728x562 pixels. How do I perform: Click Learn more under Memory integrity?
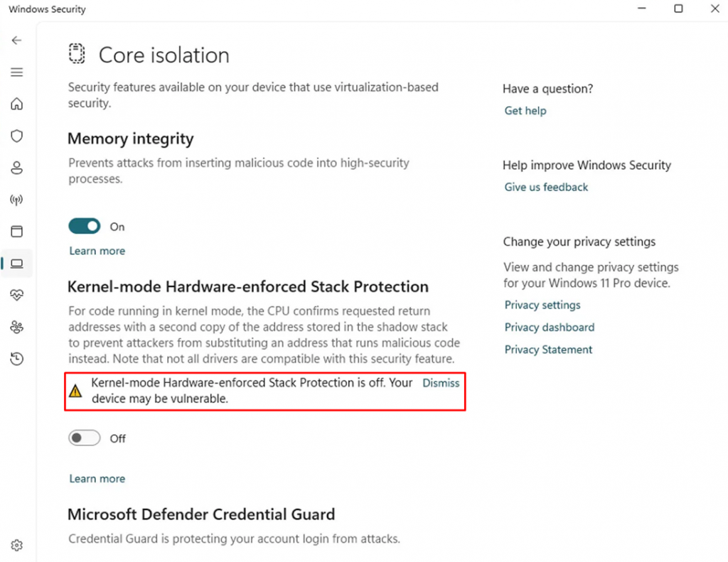97,251
